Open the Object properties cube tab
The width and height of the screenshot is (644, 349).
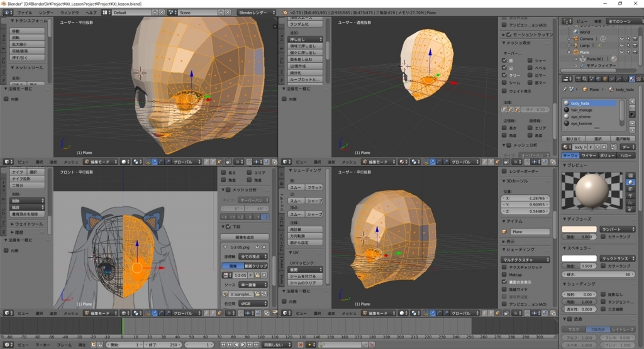tap(605, 79)
